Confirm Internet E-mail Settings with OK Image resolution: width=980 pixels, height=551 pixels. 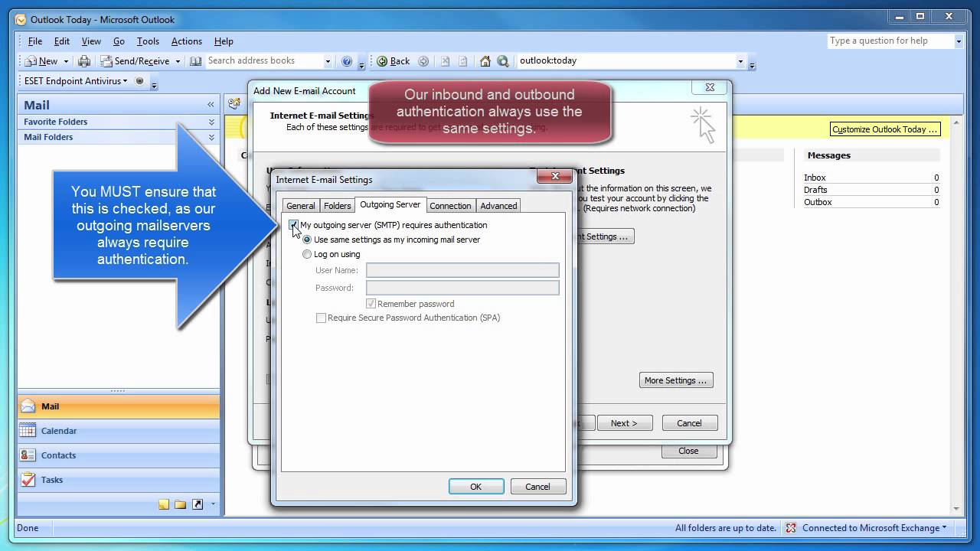click(476, 487)
